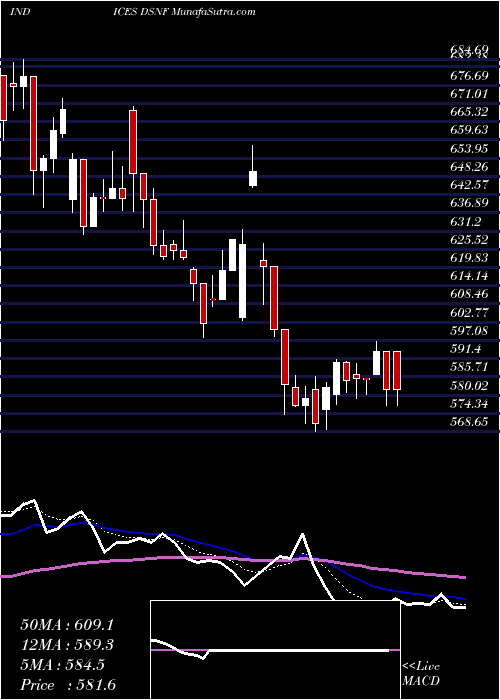Click the 568.65 price axis label

click(x=469, y=422)
